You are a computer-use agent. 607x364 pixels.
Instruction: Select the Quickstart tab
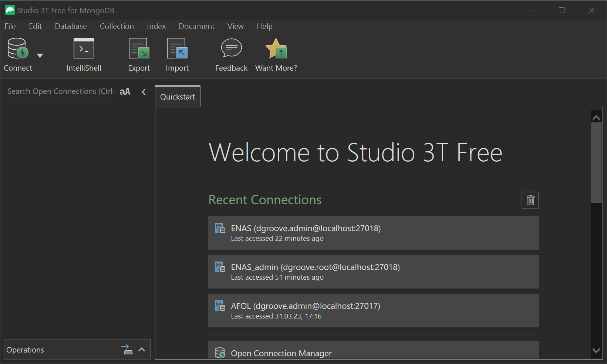(178, 97)
